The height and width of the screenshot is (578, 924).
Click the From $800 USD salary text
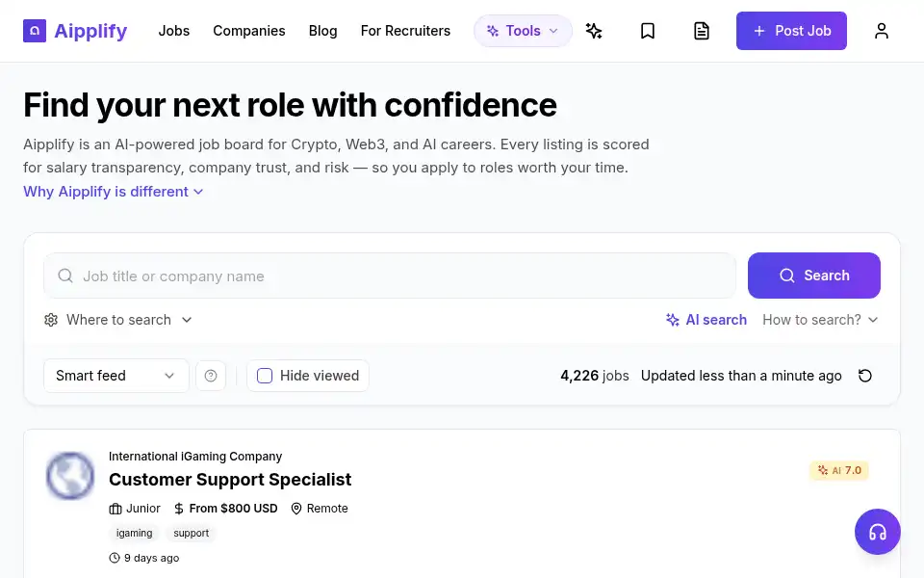coord(233,509)
